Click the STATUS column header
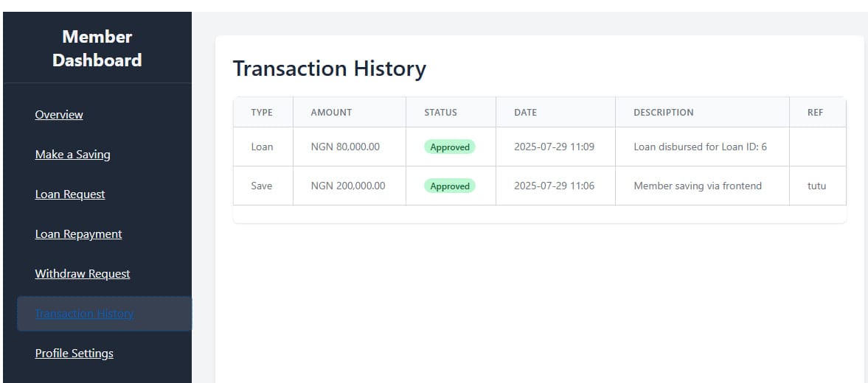The width and height of the screenshot is (868, 383). tap(440, 113)
